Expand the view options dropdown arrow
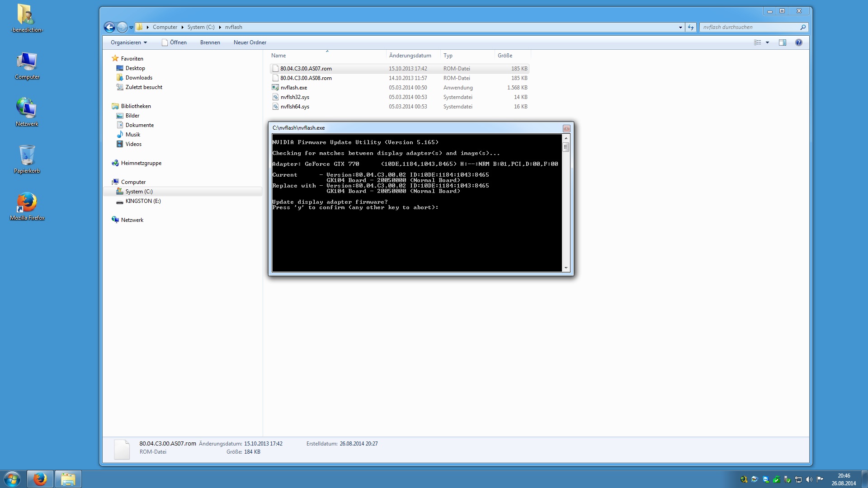The width and height of the screenshot is (868, 488). 767,42
